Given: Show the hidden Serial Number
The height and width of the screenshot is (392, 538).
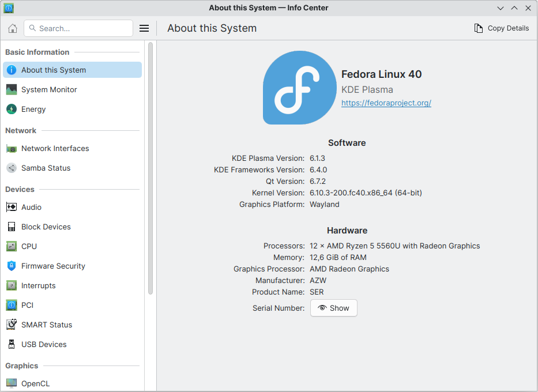Looking at the screenshot, I should tap(333, 308).
